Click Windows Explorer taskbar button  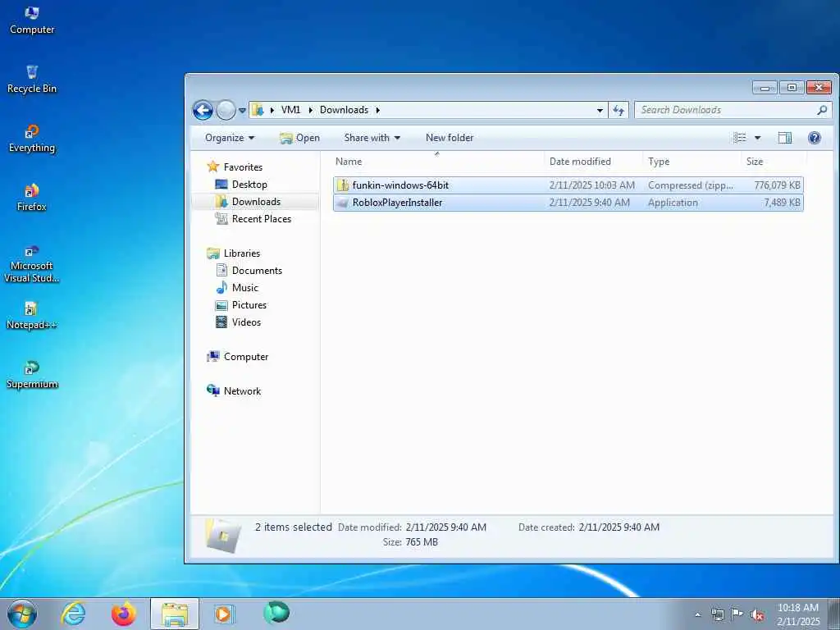coord(175,614)
